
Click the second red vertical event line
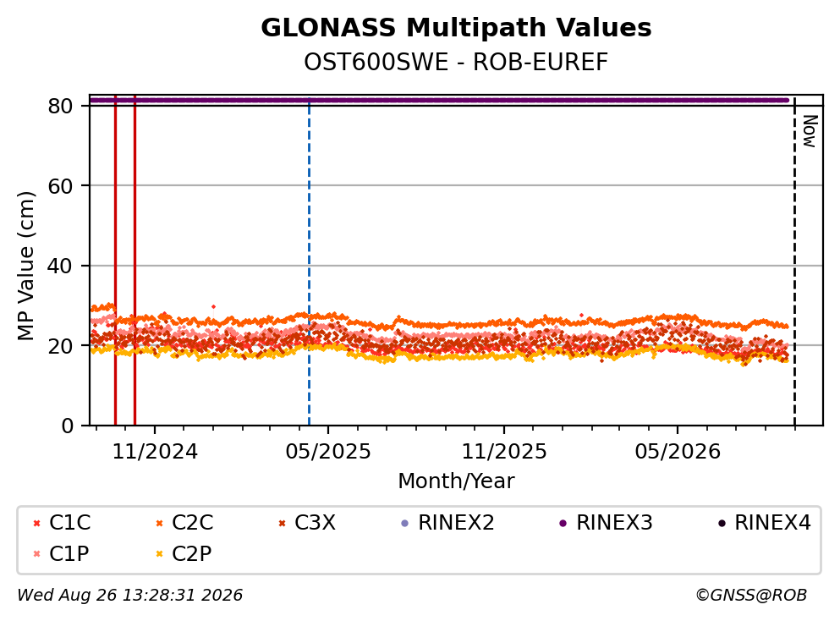135,260
